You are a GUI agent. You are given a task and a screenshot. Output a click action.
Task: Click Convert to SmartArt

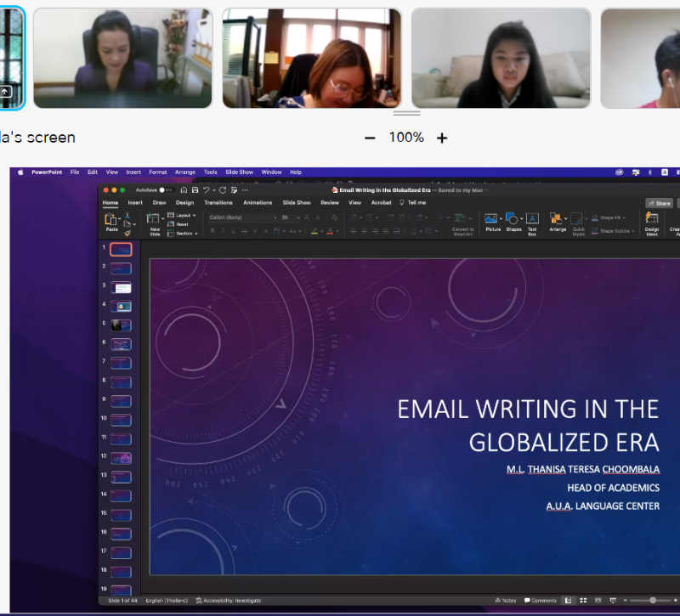tap(462, 223)
